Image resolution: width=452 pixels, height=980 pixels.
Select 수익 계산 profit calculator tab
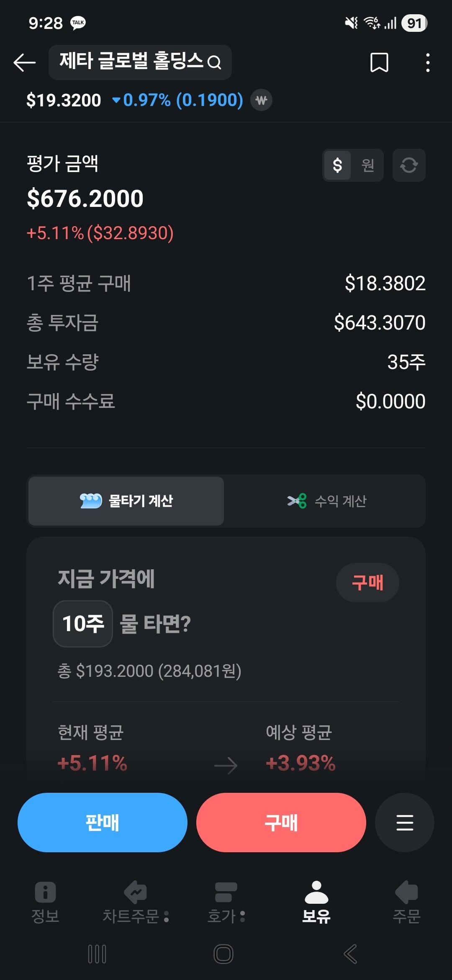326,501
